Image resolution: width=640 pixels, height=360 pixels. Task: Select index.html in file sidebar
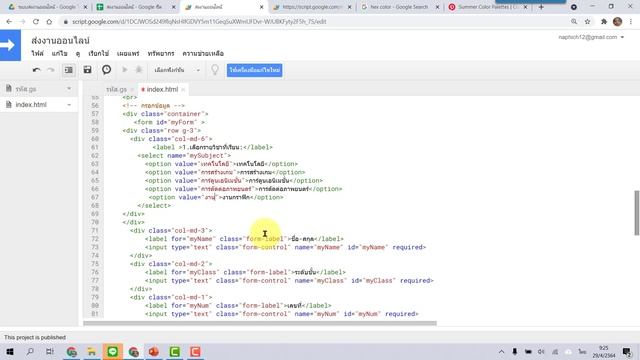click(x=31, y=105)
